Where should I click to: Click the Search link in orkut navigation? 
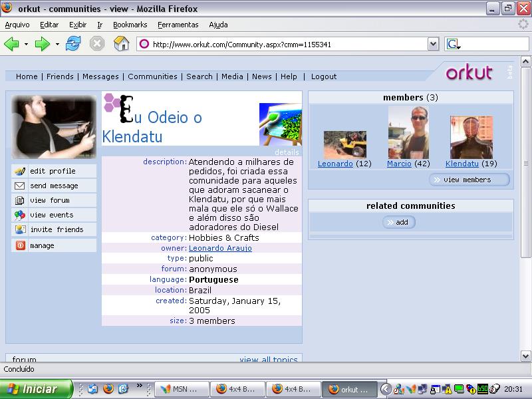tap(199, 76)
